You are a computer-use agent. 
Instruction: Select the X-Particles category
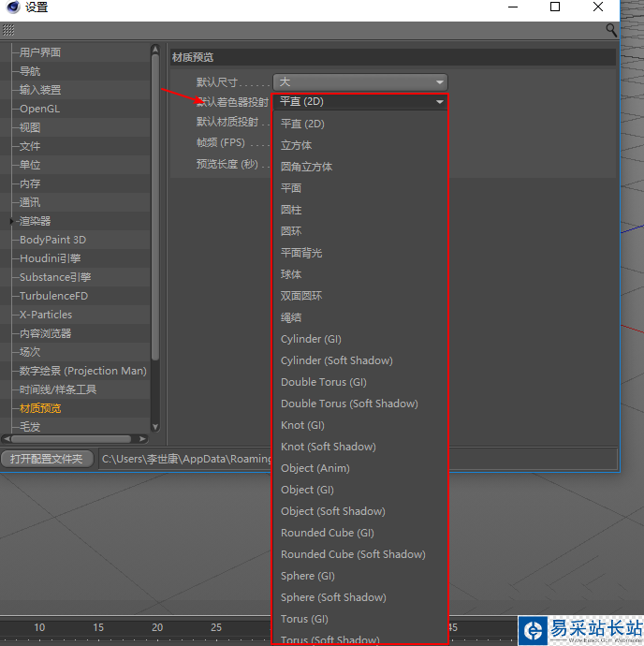tap(46, 315)
